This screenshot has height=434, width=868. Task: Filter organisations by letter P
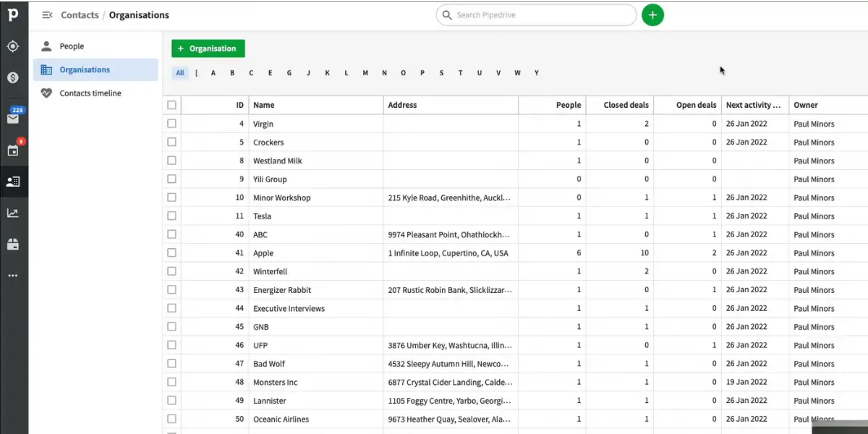pos(422,73)
